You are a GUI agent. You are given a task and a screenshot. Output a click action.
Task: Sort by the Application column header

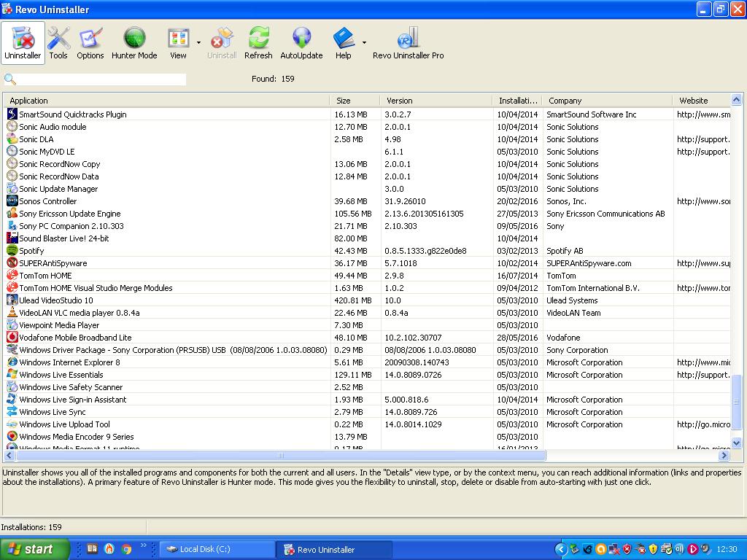(x=166, y=101)
